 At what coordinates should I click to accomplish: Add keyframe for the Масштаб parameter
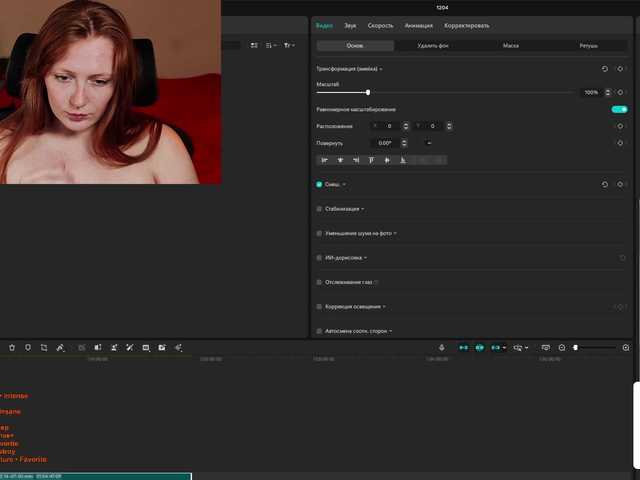(620, 92)
